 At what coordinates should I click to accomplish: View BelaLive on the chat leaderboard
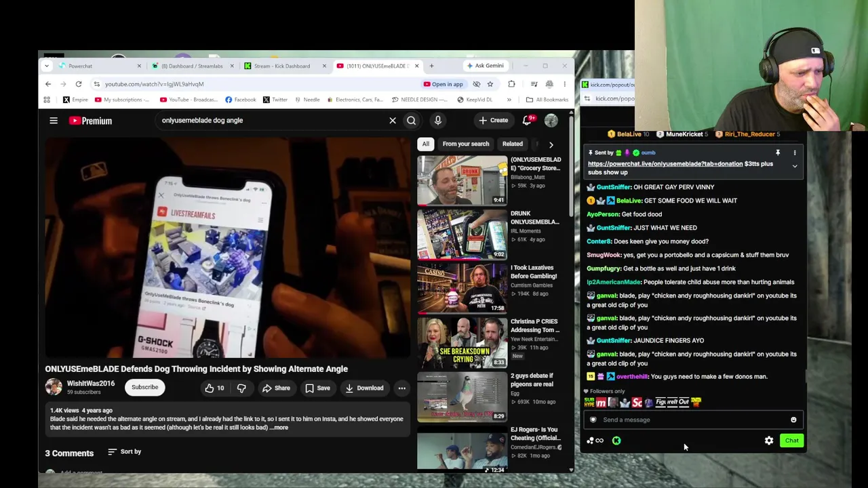627,134
